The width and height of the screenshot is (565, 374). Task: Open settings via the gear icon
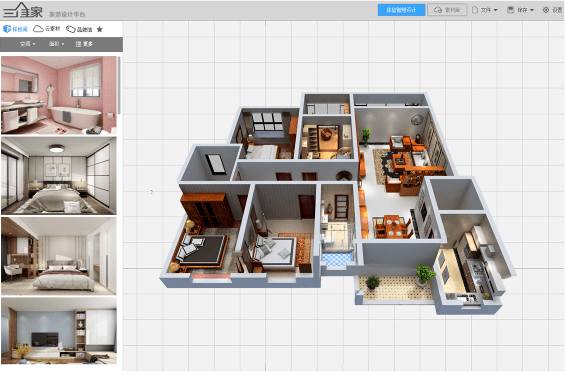click(x=546, y=10)
